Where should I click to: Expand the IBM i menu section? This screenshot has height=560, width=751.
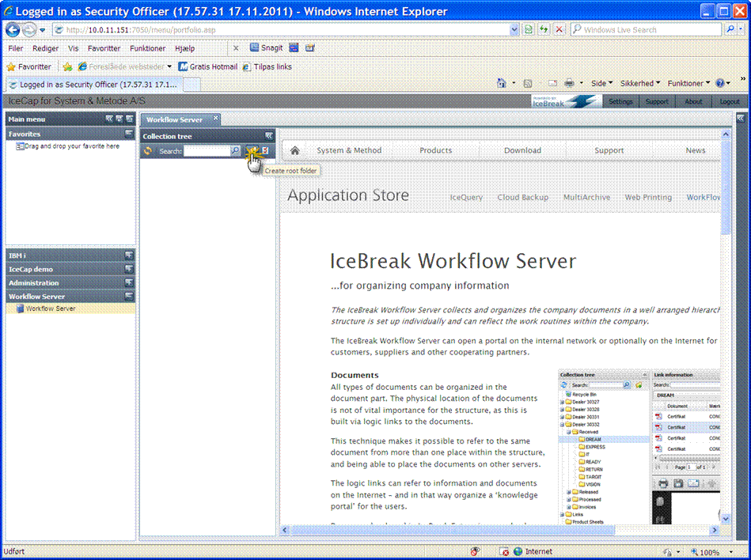pos(129,255)
